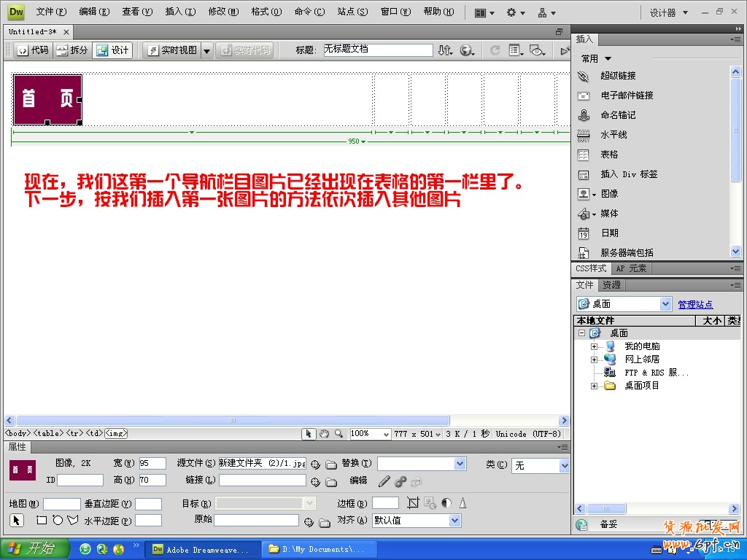Select the Hand tool in status bar
The image size is (747, 560).
324,433
